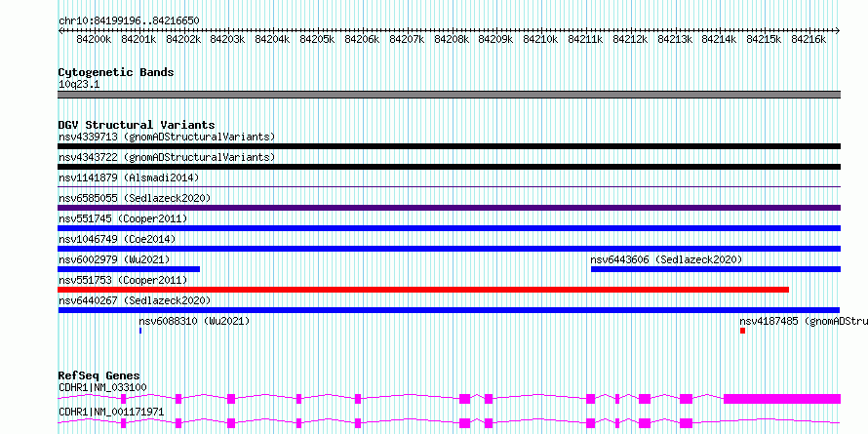Click the 84206k ruler label
This screenshot has width=868, height=434.
click(x=363, y=39)
